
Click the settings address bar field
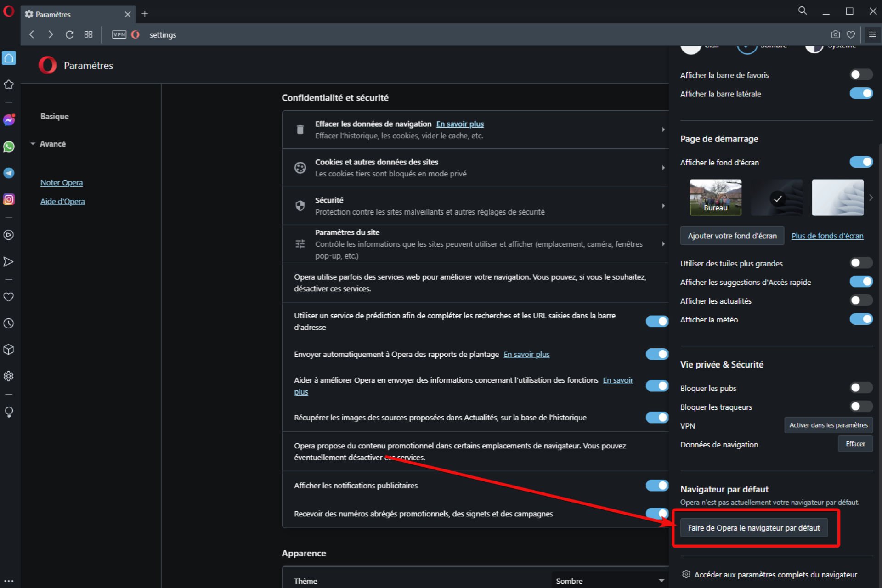482,34
